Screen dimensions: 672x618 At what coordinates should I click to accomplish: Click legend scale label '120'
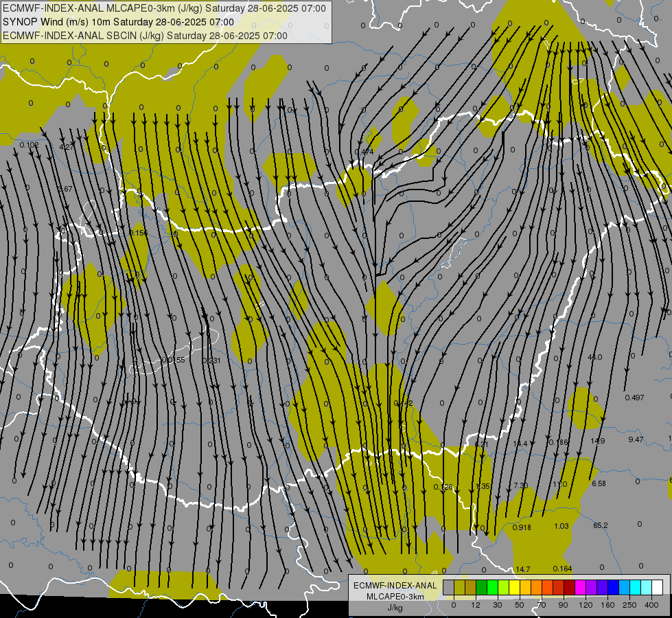(x=586, y=605)
